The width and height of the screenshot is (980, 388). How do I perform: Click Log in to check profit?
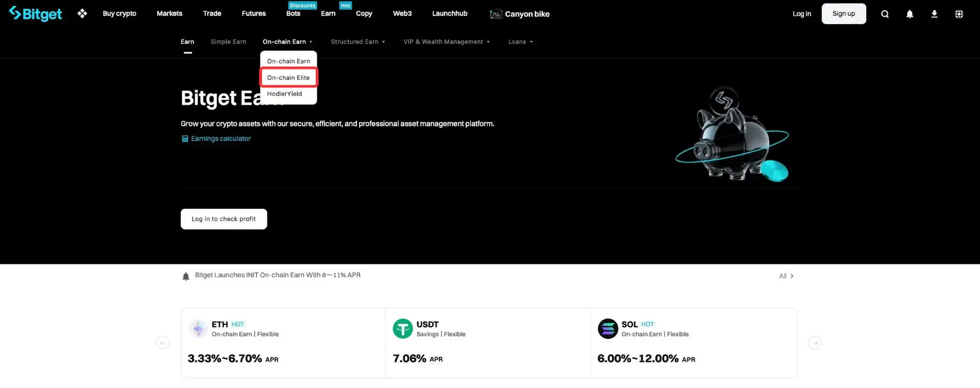[x=224, y=219]
